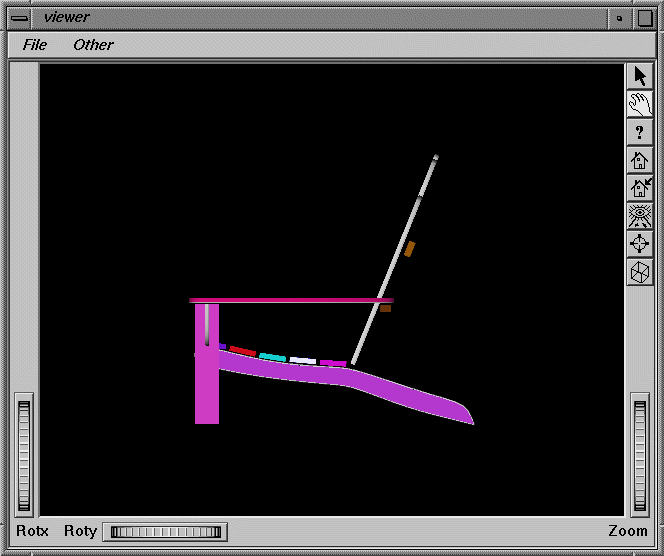Toggle the perspective cube camera icon
Viewport: 664px width, 556px height.
[640, 272]
